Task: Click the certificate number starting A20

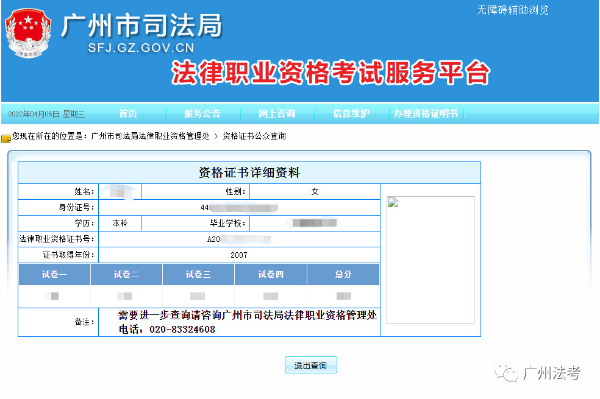Action: click(239, 239)
